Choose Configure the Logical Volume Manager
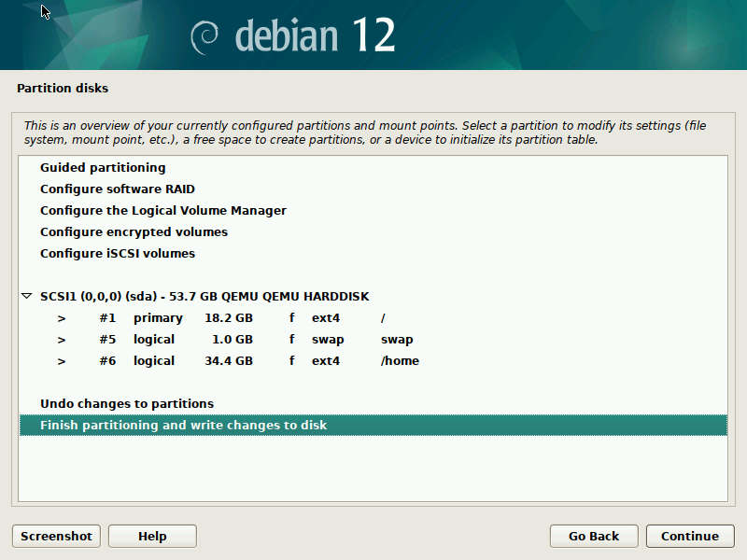Image resolution: width=747 pixels, height=560 pixels. pyautogui.click(x=162, y=211)
